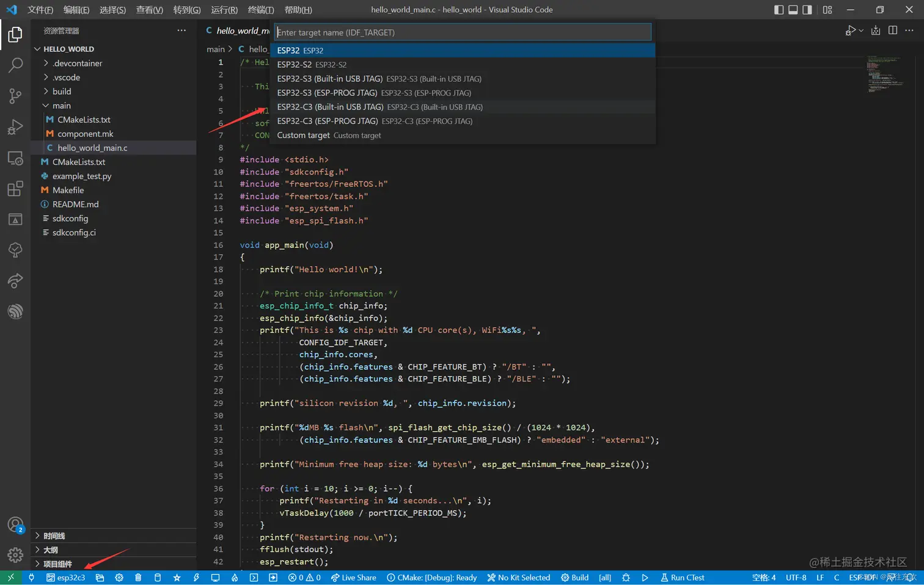The height and width of the screenshot is (585, 924).
Task: Open the 查看(V) menu
Action: pos(150,10)
